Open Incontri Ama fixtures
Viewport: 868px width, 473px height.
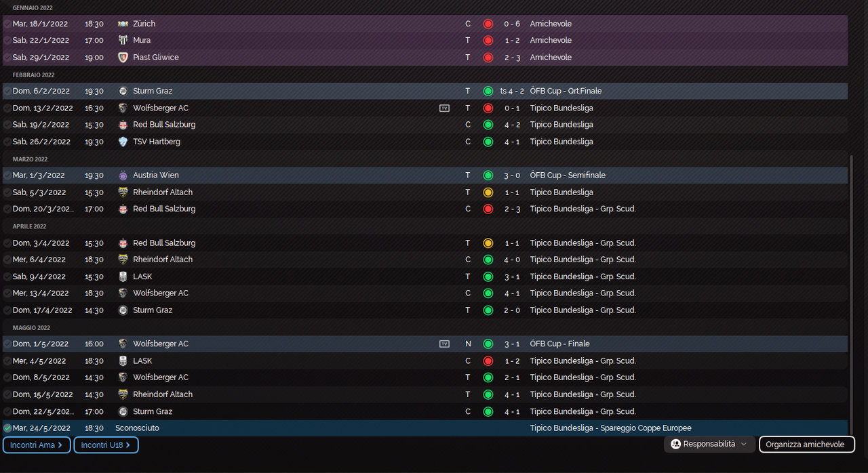[x=37, y=445]
